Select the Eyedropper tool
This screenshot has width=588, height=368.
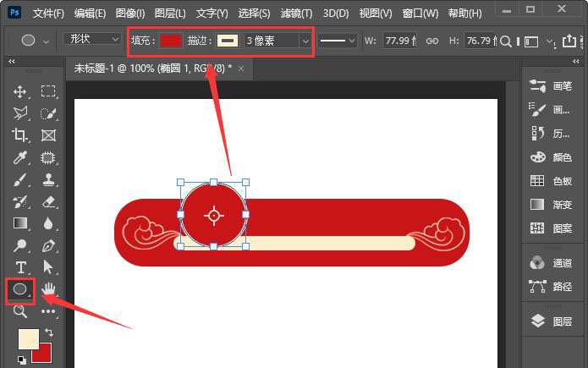[20, 157]
